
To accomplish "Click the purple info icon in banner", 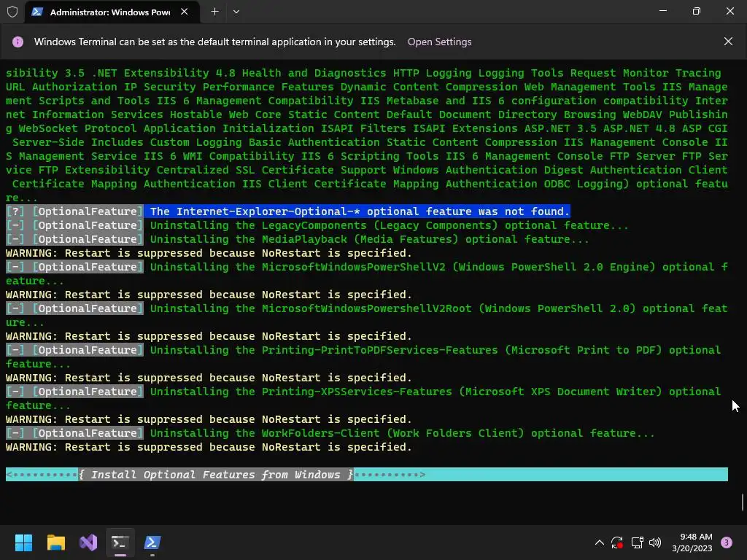I will coord(18,42).
